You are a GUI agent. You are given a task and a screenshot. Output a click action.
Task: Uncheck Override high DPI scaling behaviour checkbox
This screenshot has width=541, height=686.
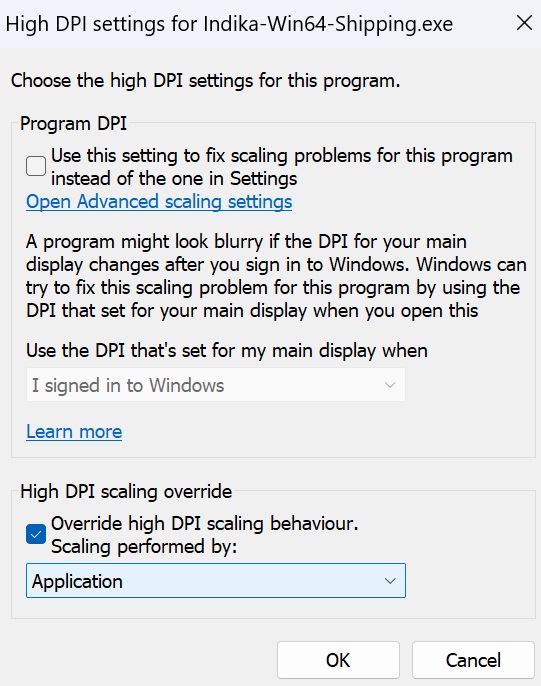pos(36,534)
